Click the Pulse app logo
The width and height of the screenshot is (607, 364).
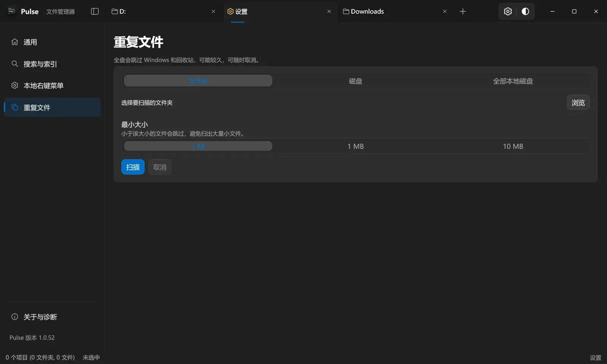point(12,11)
